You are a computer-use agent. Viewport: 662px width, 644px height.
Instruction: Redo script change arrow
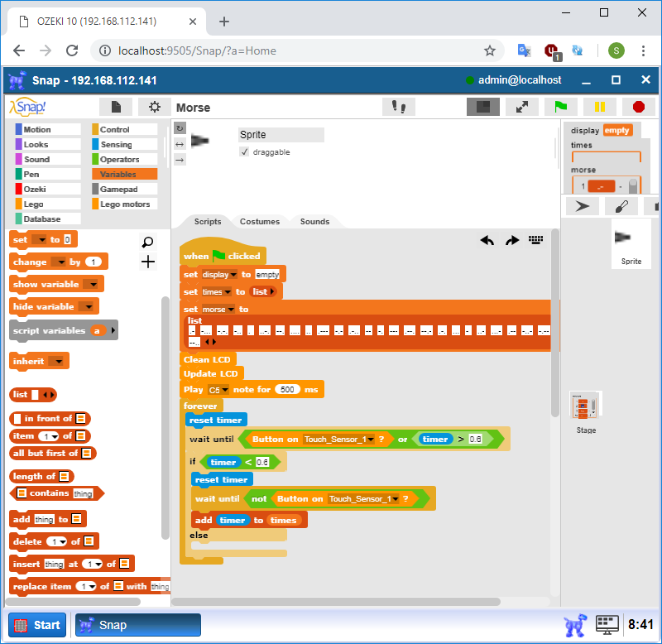[x=511, y=240]
